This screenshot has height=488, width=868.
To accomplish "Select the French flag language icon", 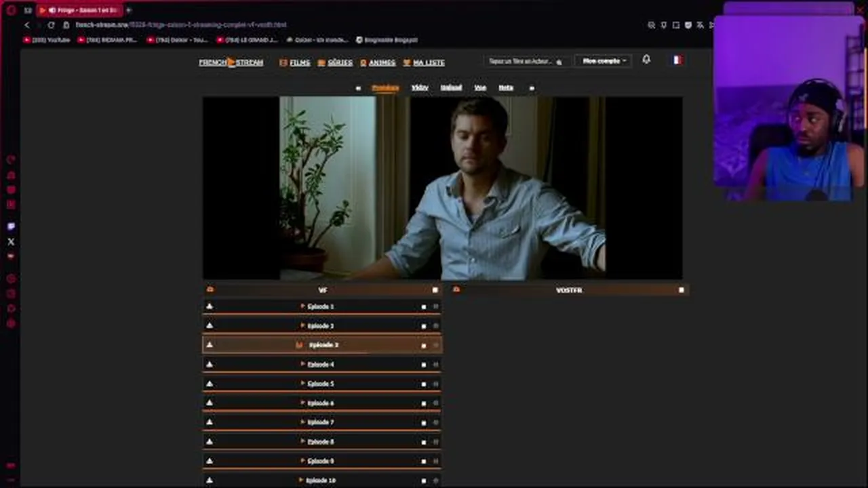I will click(x=677, y=60).
